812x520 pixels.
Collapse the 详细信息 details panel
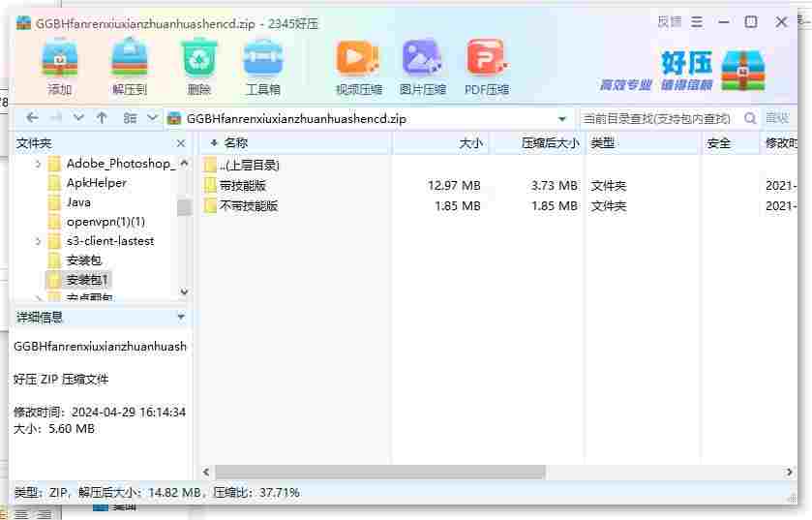[181, 316]
